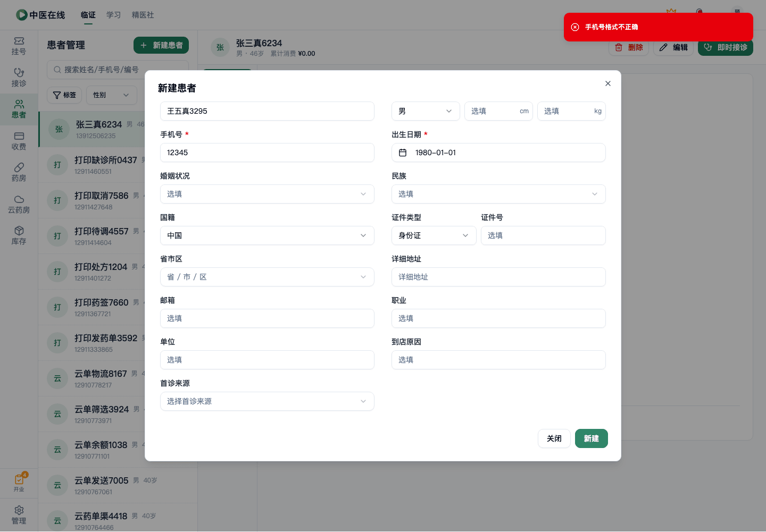Click the 详细地址 input field
766x532 pixels.
point(498,277)
